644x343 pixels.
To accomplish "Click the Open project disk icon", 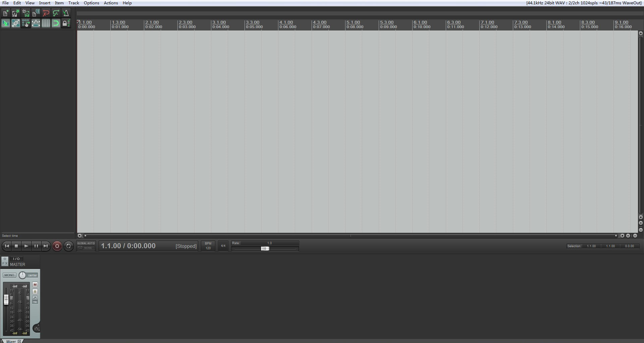I will (16, 13).
